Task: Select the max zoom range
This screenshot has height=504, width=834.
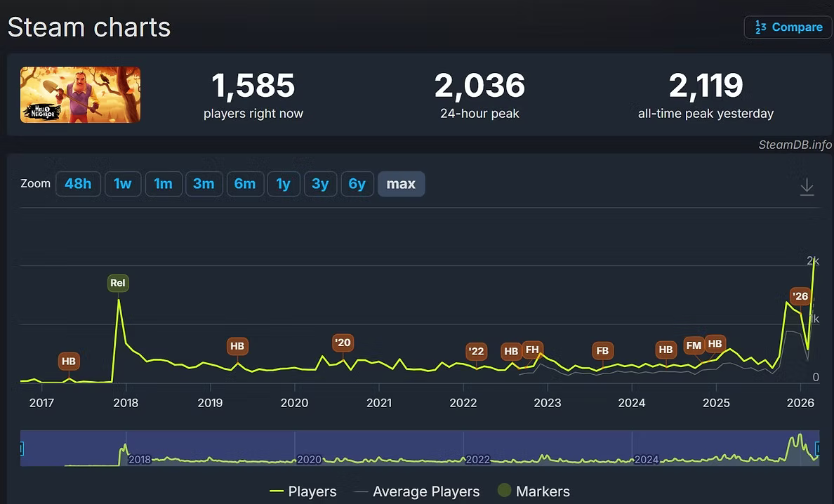Action: tap(401, 184)
